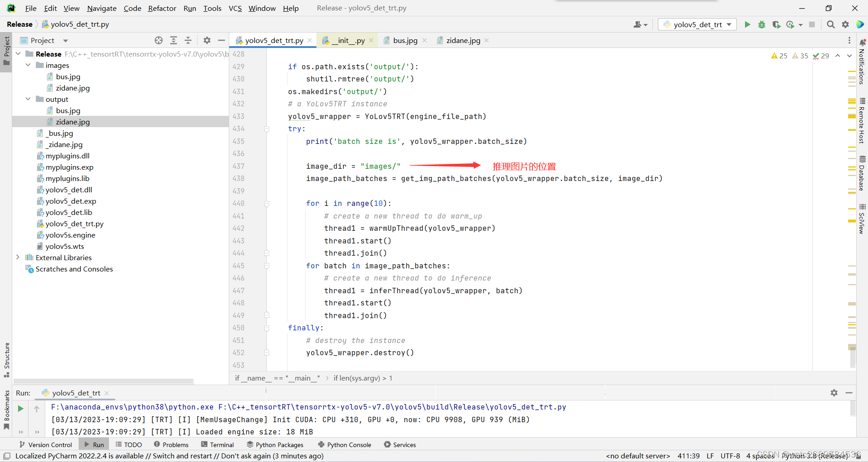The width and height of the screenshot is (868, 462).
Task: Click the UTF-8 encoding status
Action: click(730, 456)
